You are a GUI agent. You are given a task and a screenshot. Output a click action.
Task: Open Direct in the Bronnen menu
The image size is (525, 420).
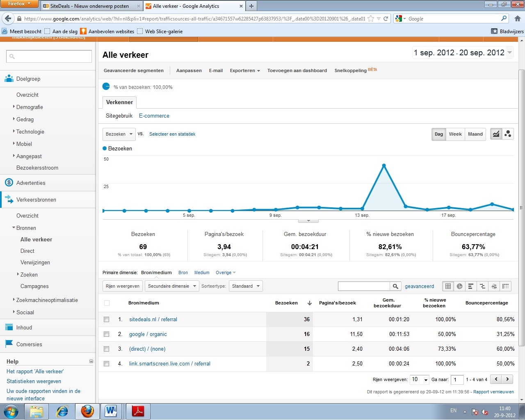coord(27,251)
